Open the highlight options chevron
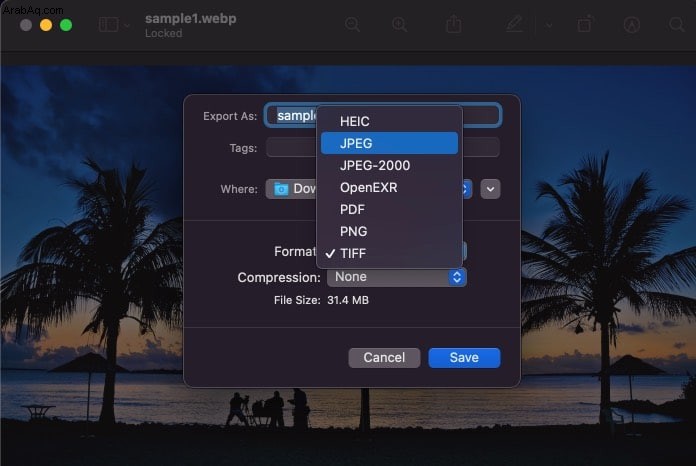This screenshot has height=466, width=696. point(549,25)
